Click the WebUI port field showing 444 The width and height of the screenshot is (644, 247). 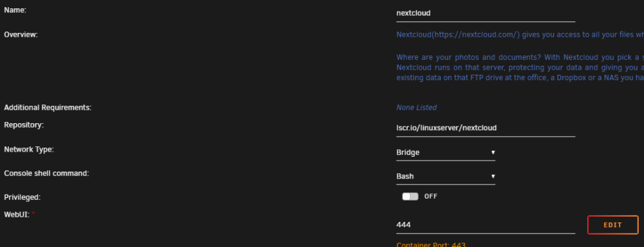pos(486,225)
